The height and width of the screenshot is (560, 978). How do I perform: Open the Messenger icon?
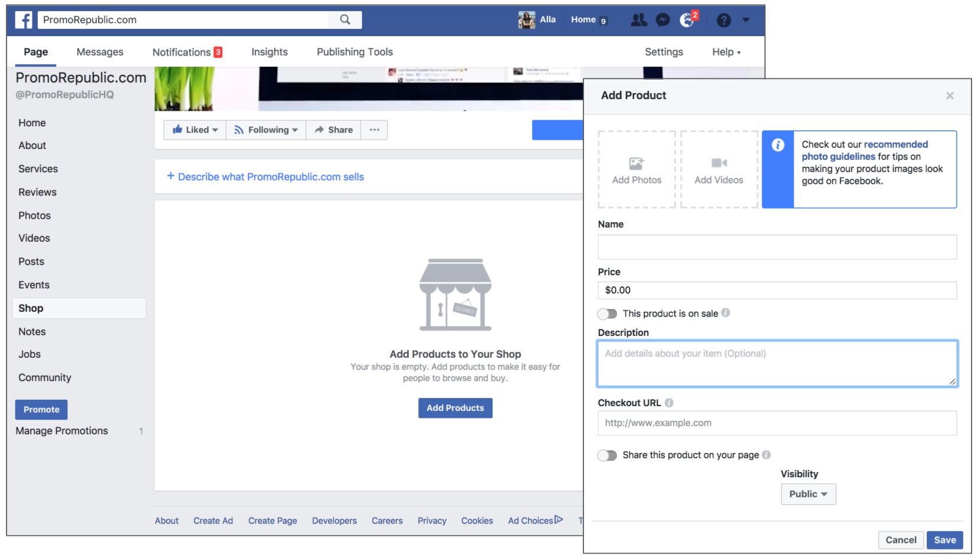tap(663, 20)
